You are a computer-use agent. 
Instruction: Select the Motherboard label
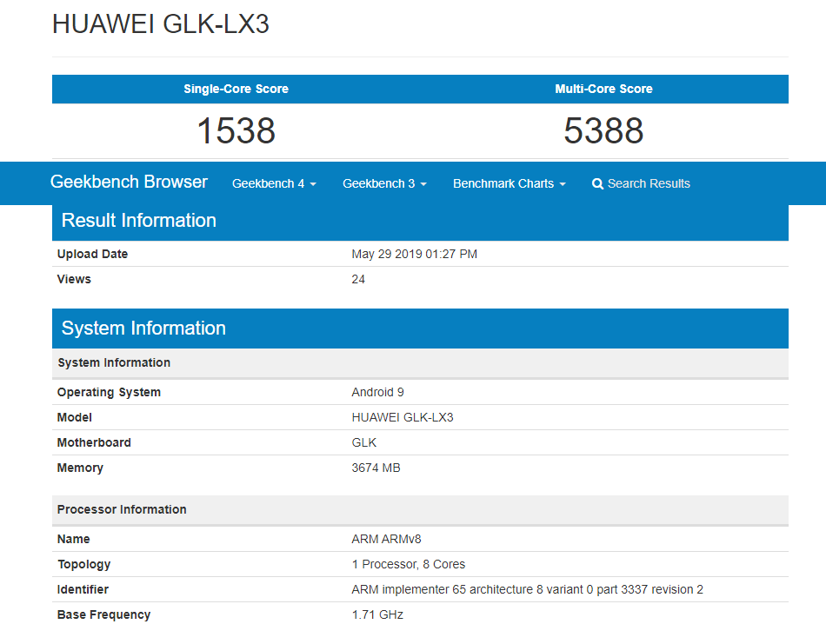click(x=94, y=443)
